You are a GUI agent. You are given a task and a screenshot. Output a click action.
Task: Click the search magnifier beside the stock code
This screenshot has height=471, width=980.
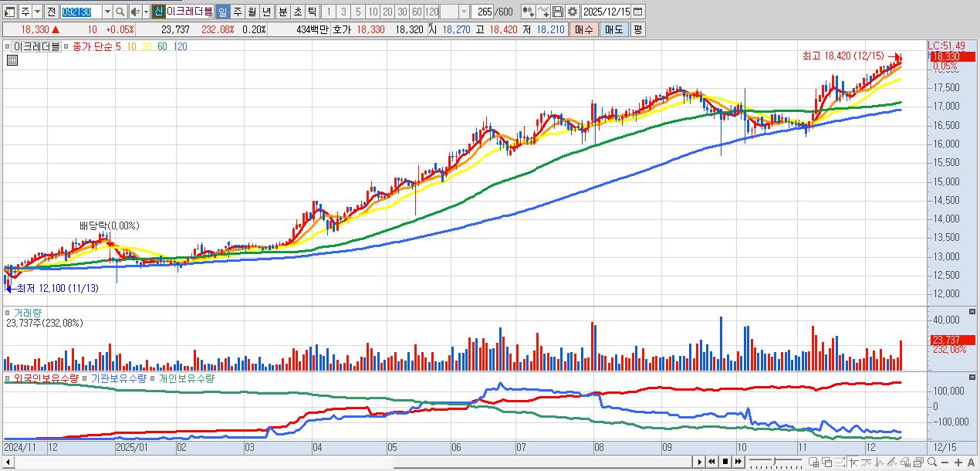click(120, 12)
